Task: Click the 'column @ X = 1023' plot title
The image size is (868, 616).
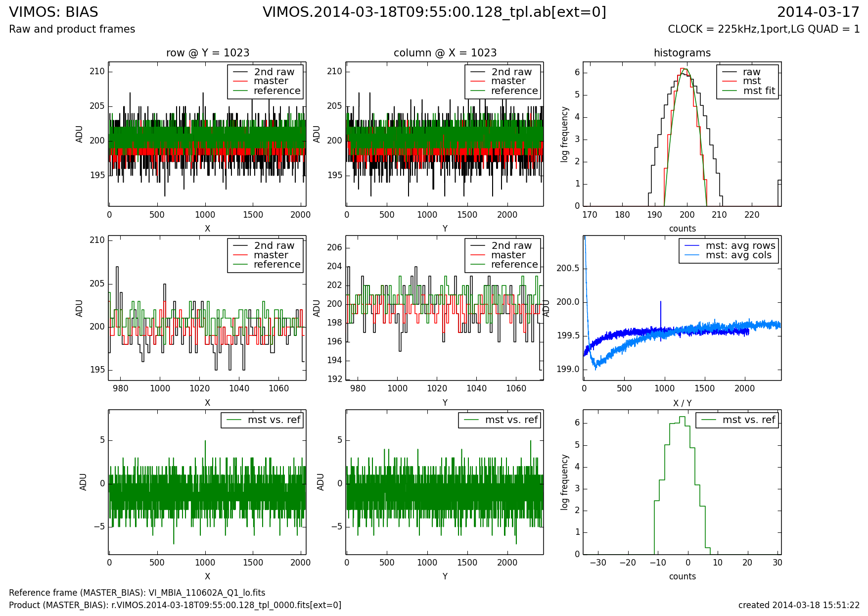Action: click(445, 53)
